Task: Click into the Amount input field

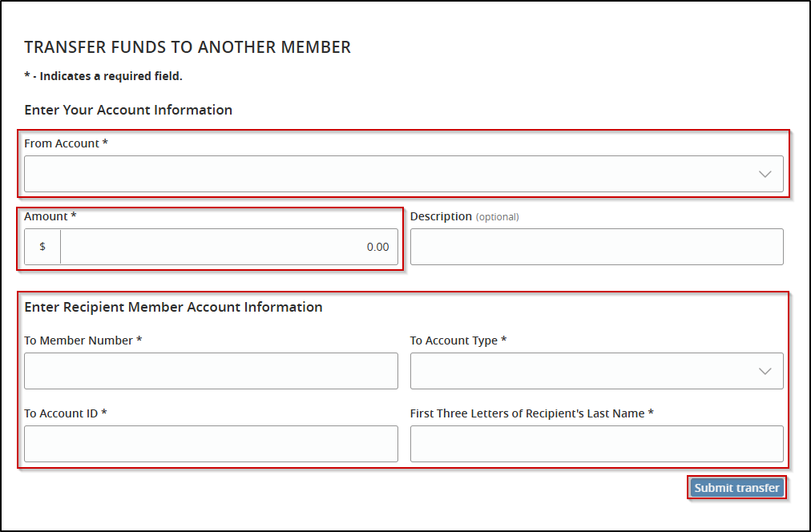Action: pyautogui.click(x=228, y=247)
